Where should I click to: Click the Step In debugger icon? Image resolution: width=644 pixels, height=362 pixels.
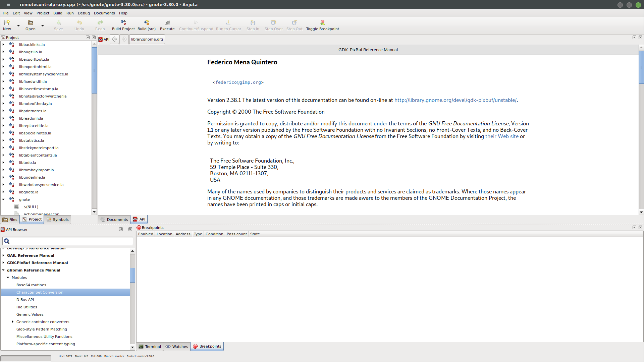click(x=253, y=22)
